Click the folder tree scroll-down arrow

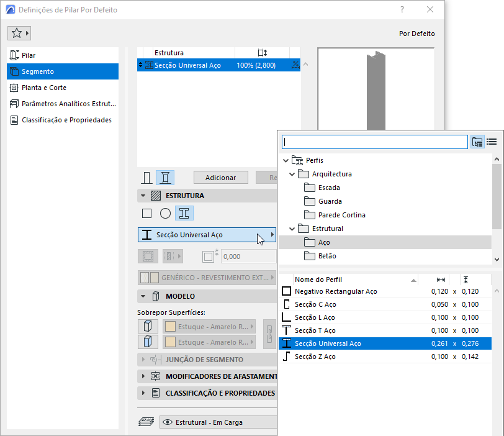(x=497, y=259)
